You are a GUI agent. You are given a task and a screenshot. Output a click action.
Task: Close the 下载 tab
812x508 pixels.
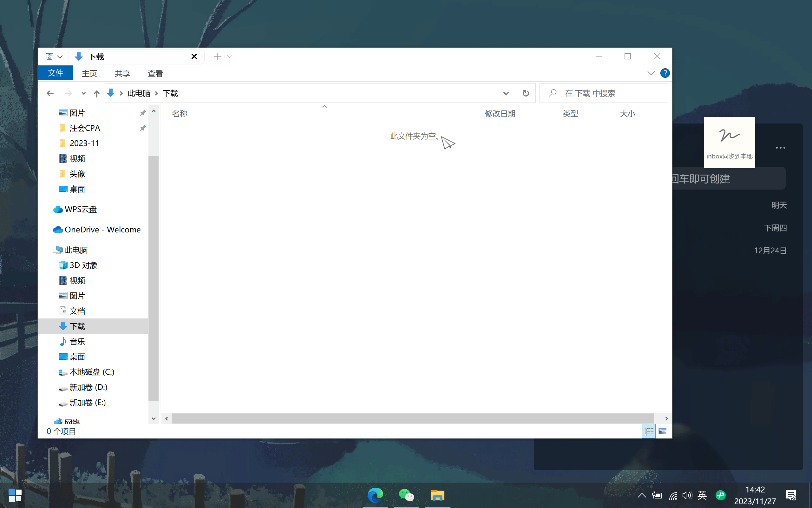pos(194,57)
